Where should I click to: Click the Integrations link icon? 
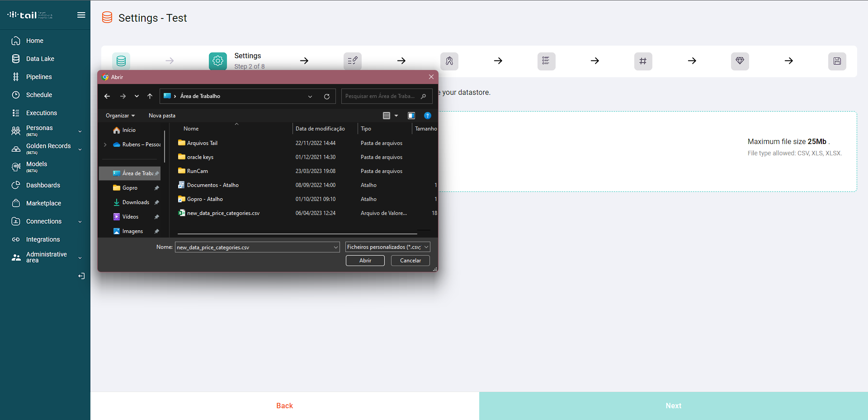click(x=16, y=239)
